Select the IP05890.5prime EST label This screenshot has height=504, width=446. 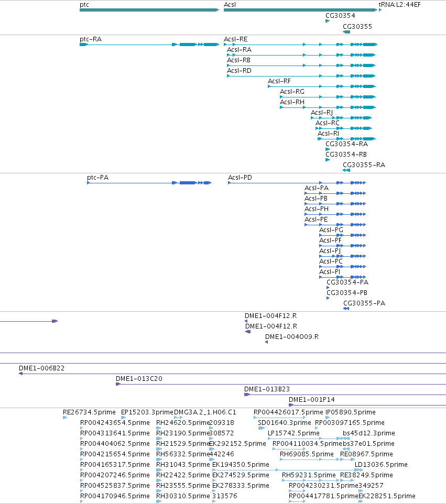click(351, 412)
